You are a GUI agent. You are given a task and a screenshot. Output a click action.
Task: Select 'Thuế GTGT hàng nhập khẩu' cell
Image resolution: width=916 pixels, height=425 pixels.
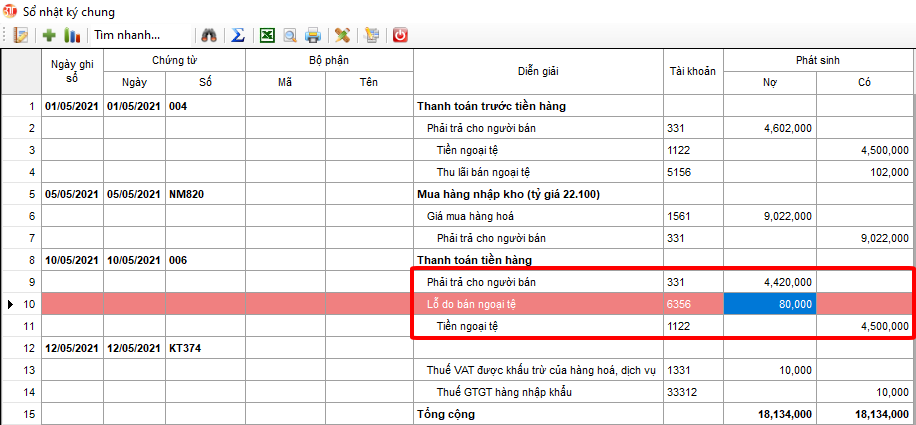pyautogui.click(x=539, y=392)
